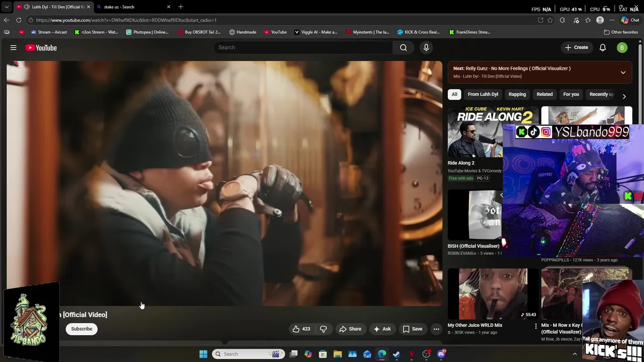Viewport: 644px width, 362px height.
Task: Open Task View on taskbar
Action: click(x=294, y=354)
